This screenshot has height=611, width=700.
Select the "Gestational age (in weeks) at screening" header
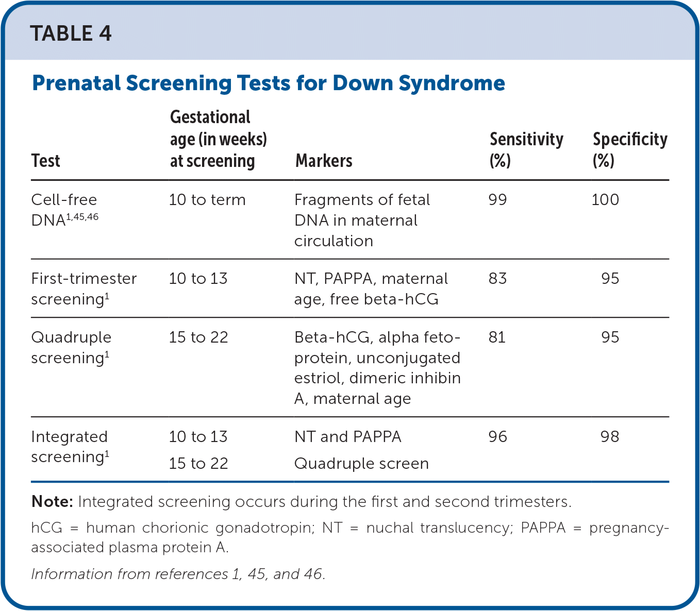(x=218, y=139)
